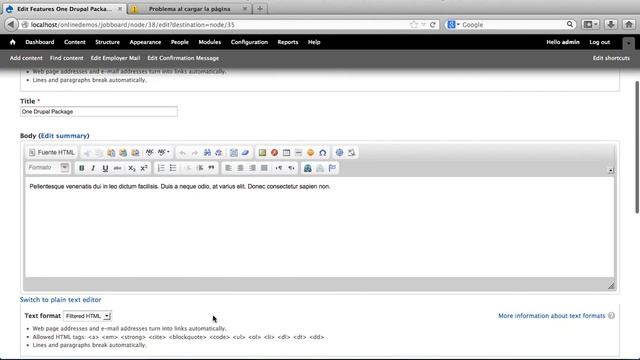The width and height of the screenshot is (640, 360).
Task: Toggle Bold formatting
Action: pyautogui.click(x=81, y=168)
